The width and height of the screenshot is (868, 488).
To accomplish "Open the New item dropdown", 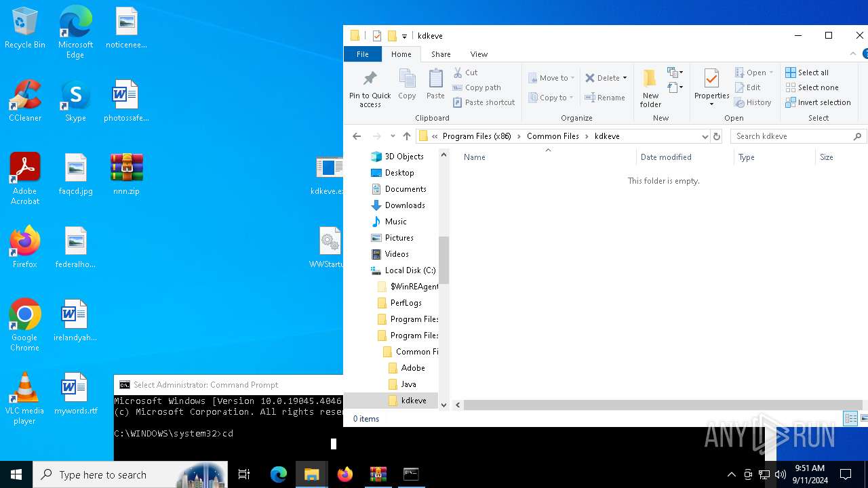I will [675, 73].
